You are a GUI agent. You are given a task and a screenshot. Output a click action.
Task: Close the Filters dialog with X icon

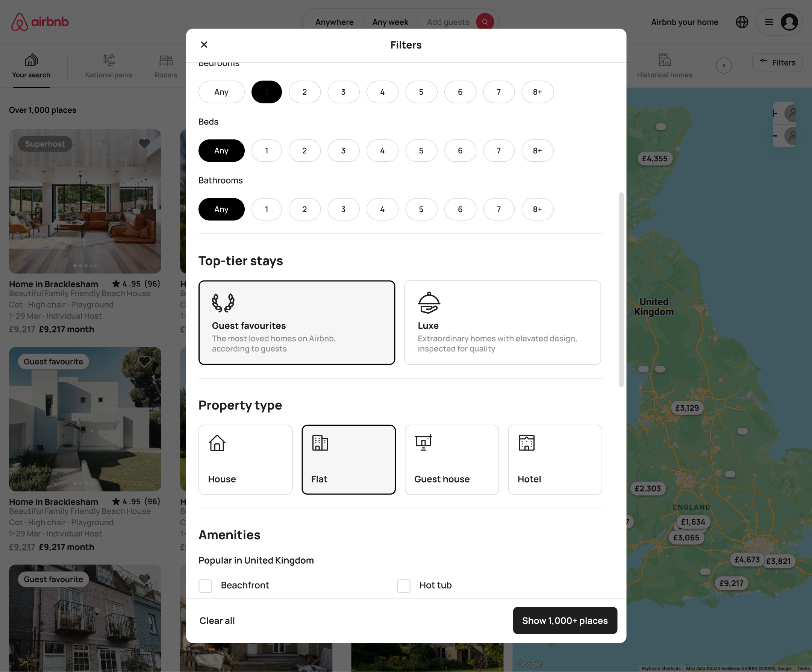(204, 44)
